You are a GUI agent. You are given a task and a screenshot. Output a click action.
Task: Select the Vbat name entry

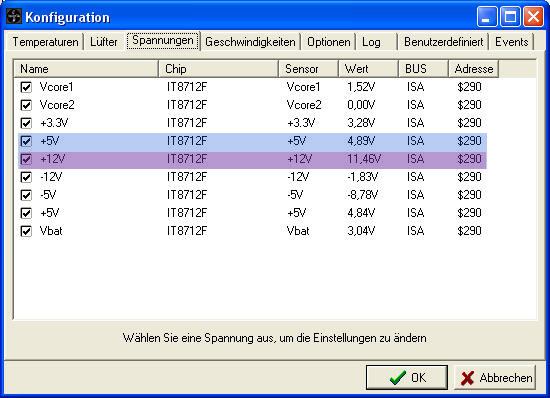[51, 231]
